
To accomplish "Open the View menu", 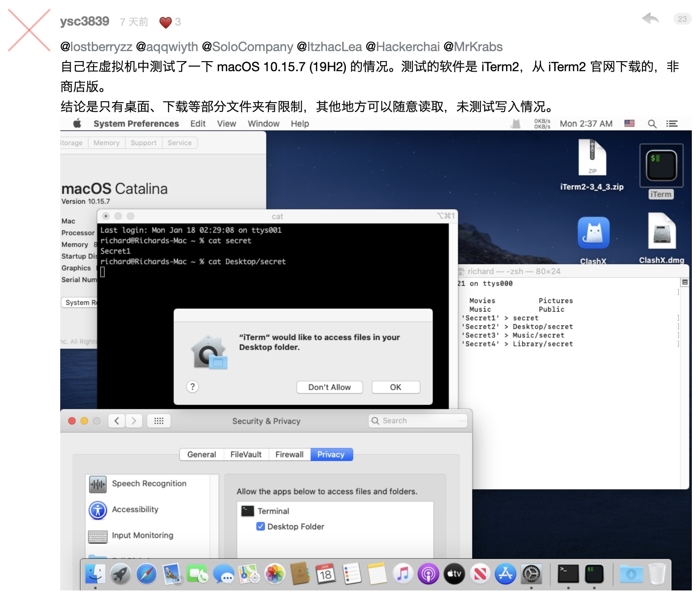I will coord(226,124).
